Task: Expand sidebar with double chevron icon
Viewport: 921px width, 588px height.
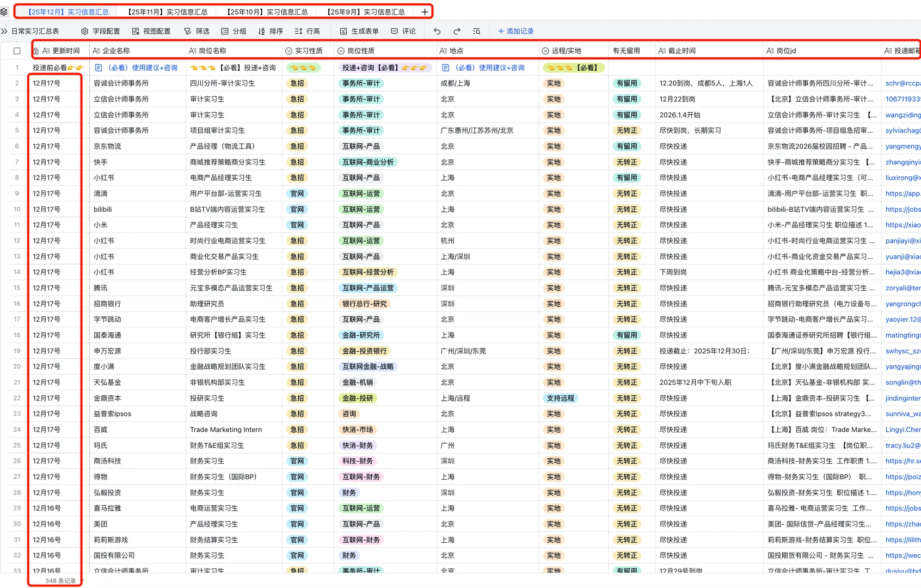Action: click(4, 31)
